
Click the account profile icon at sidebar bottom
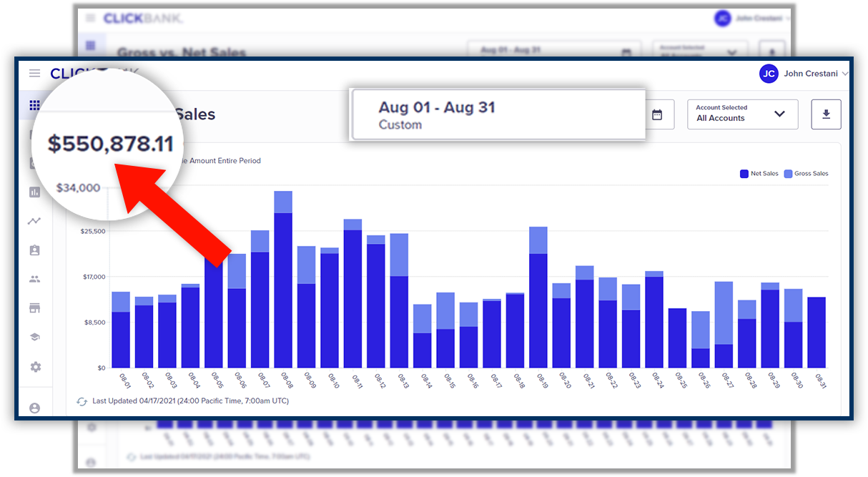[x=34, y=408]
